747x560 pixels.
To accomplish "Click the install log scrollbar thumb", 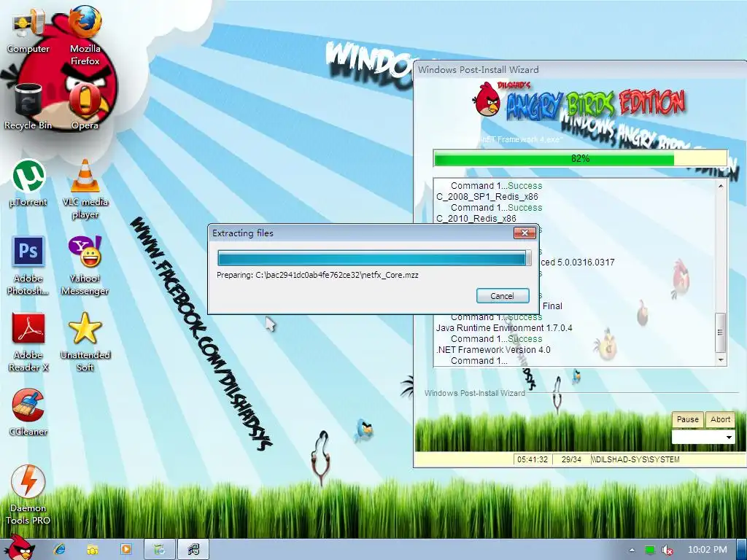I will coord(720,332).
